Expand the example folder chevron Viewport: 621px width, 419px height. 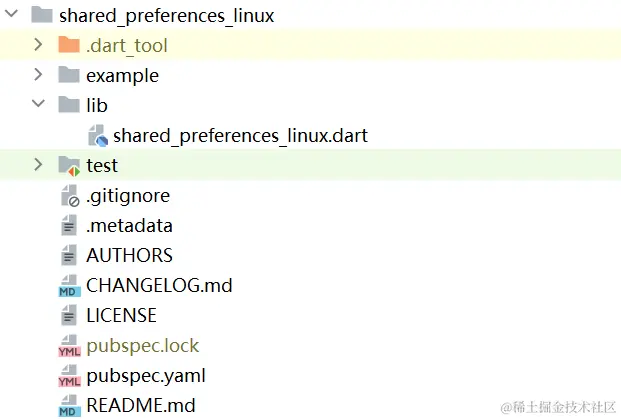click(x=38, y=75)
